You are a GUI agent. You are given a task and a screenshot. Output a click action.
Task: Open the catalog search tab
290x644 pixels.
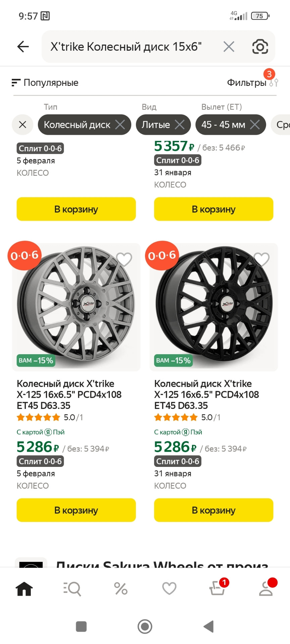[72, 589]
